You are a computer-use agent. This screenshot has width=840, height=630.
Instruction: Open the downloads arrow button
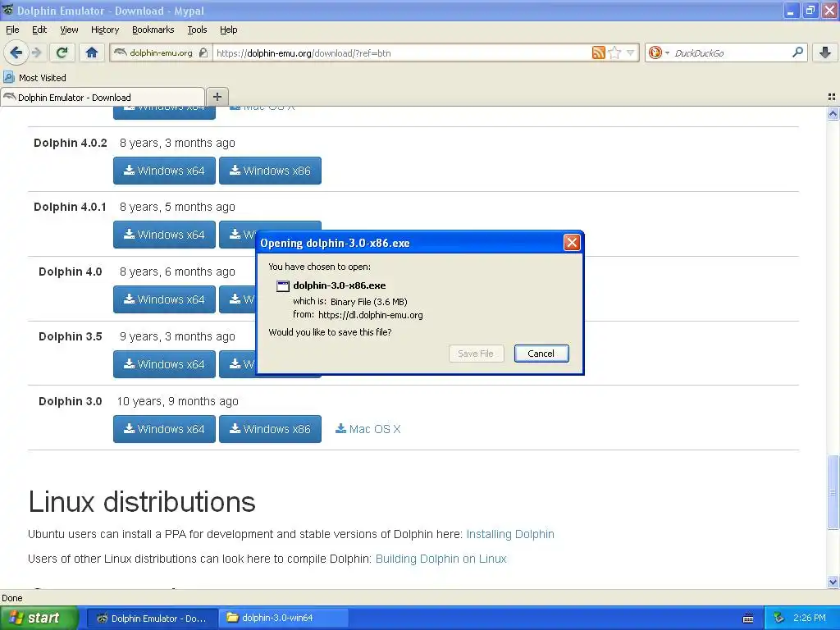(x=825, y=52)
